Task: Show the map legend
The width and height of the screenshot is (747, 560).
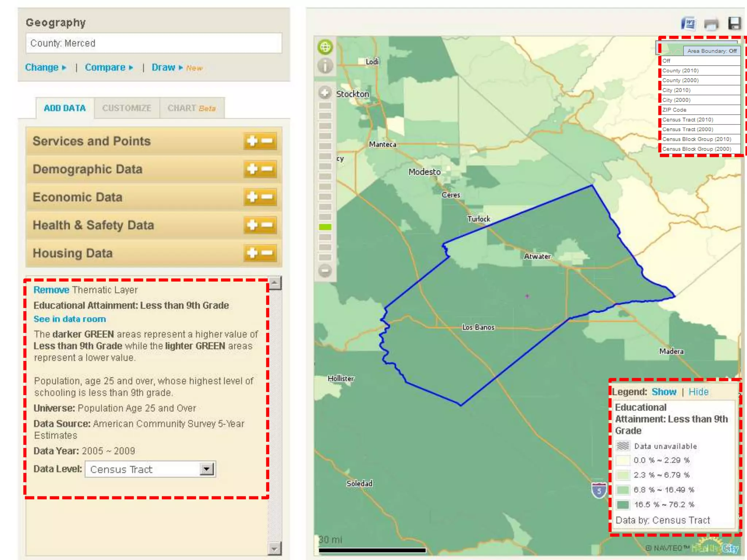Action: 664,392
